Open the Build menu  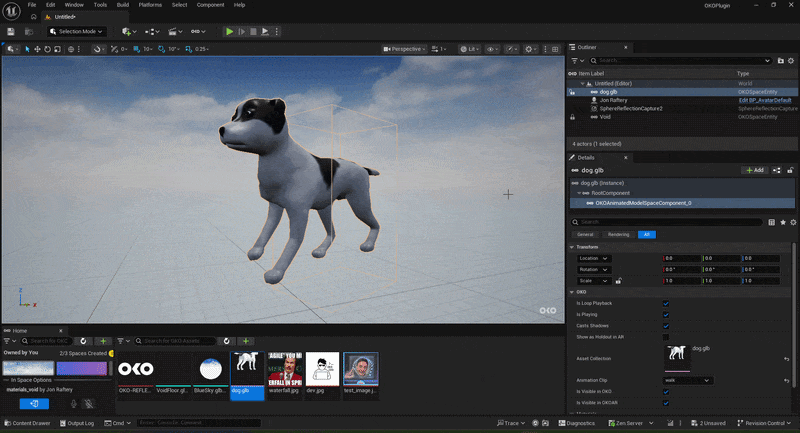point(122,5)
